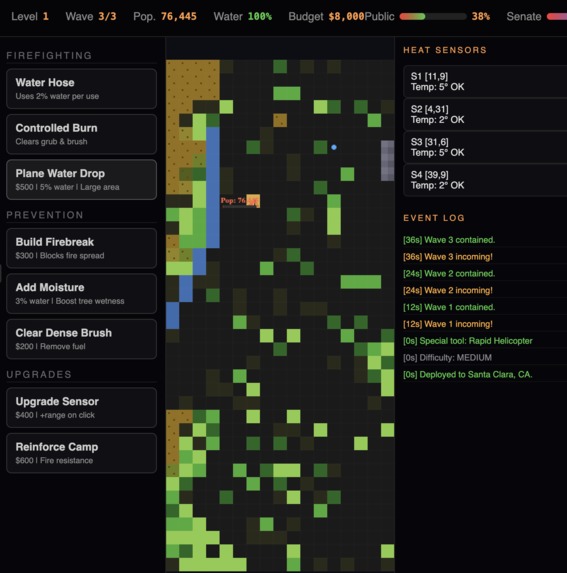The height and width of the screenshot is (573, 567).
Task: Click log entry 'Wave 1 incoming!'
Action: pos(448,324)
